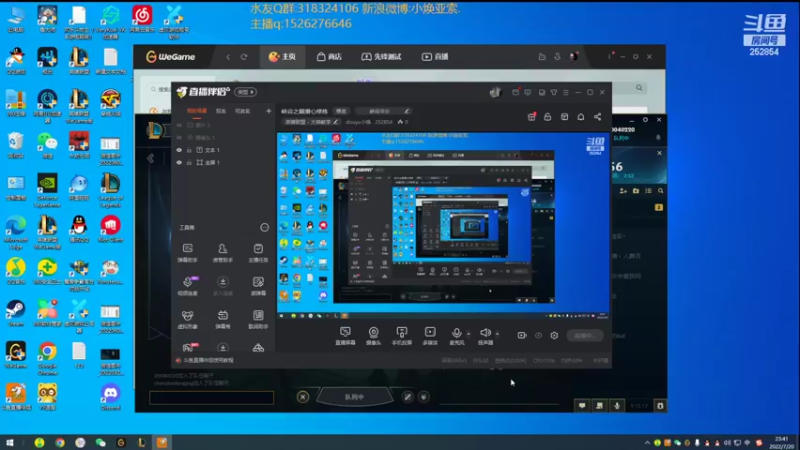Click the 直播中 streaming button
The height and width of the screenshot is (450, 800).
[x=585, y=336]
